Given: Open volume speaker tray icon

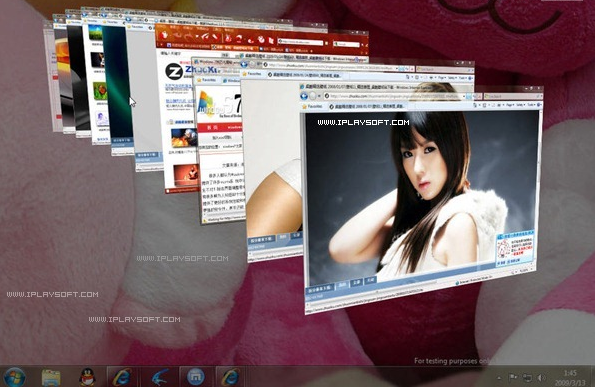Looking at the screenshot, I should (x=541, y=378).
